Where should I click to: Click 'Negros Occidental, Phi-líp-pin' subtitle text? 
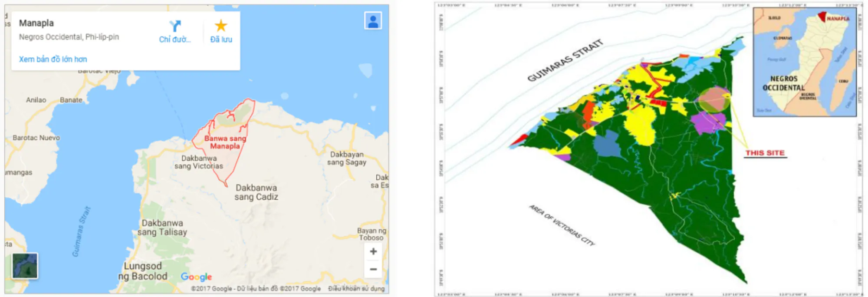tap(69, 37)
